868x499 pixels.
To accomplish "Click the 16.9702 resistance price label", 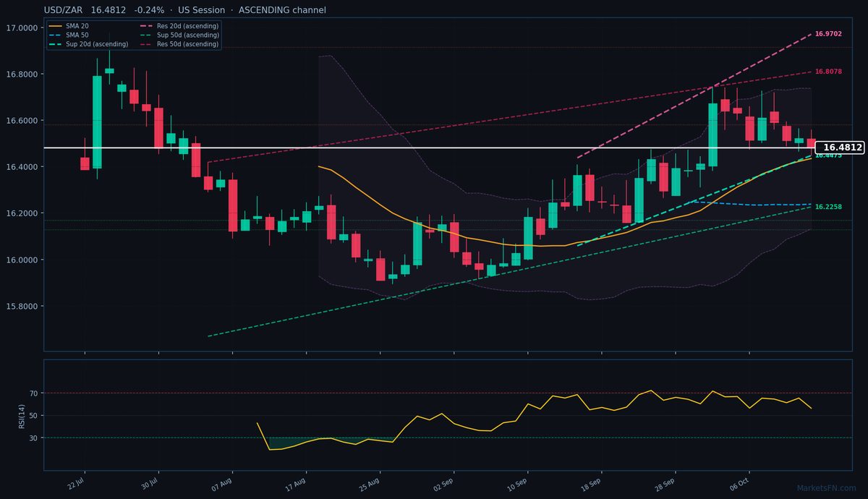I will point(828,34).
